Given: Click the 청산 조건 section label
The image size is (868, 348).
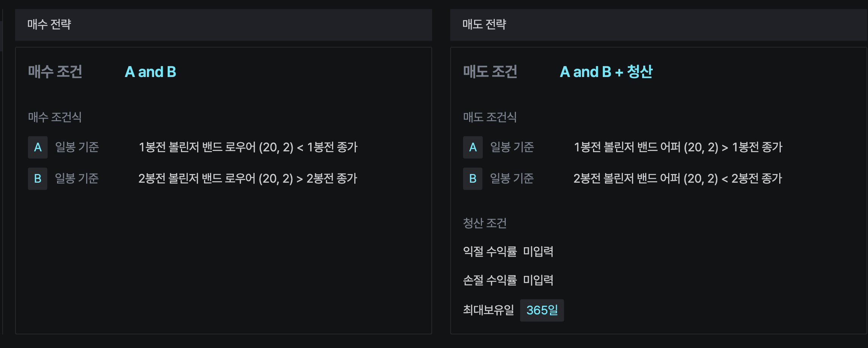Looking at the screenshot, I should point(485,223).
